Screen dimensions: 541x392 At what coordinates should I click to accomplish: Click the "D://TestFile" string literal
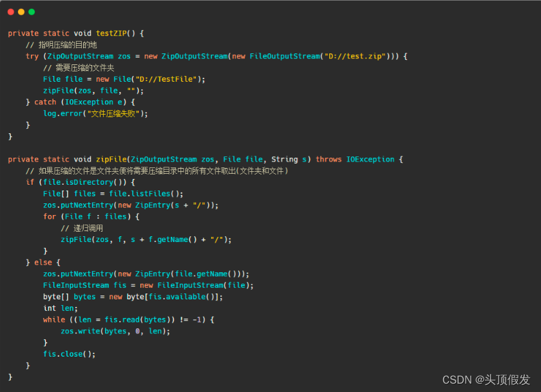(x=166, y=79)
